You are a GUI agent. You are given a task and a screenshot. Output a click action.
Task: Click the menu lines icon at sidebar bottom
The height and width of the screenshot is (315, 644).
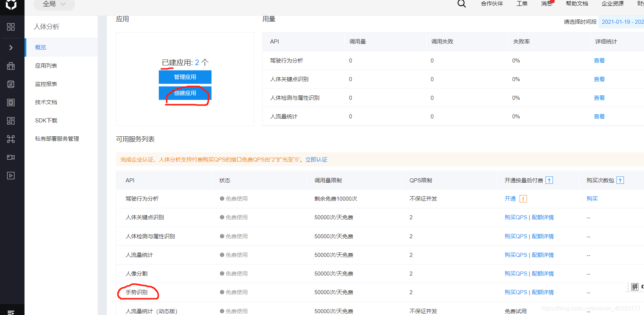tap(11, 312)
